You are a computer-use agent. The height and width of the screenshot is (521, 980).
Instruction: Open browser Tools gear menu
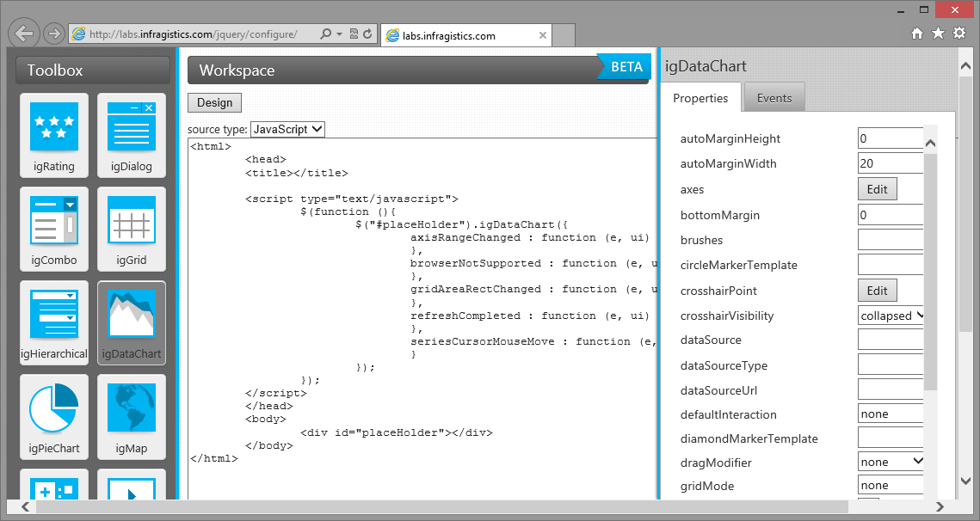[x=959, y=34]
